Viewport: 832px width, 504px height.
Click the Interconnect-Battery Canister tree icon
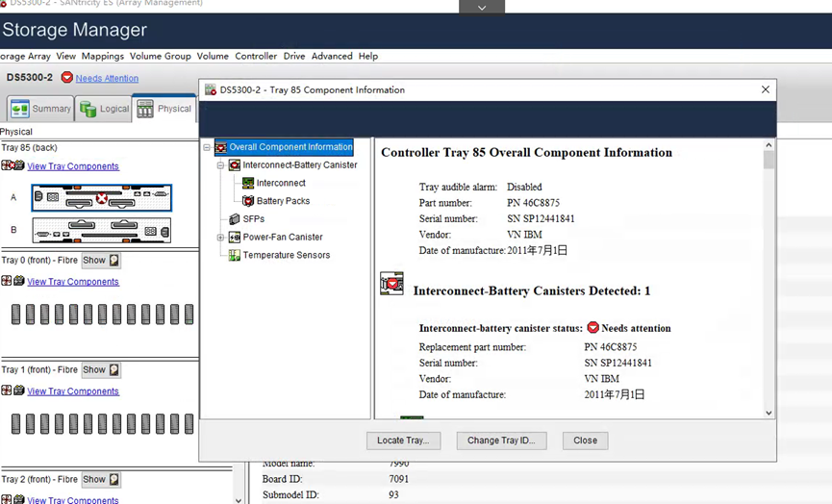coord(235,165)
